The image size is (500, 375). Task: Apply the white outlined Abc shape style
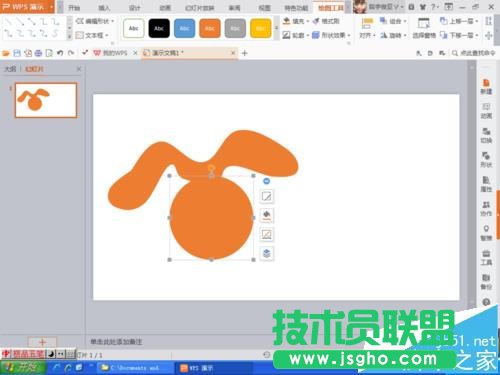point(134,28)
